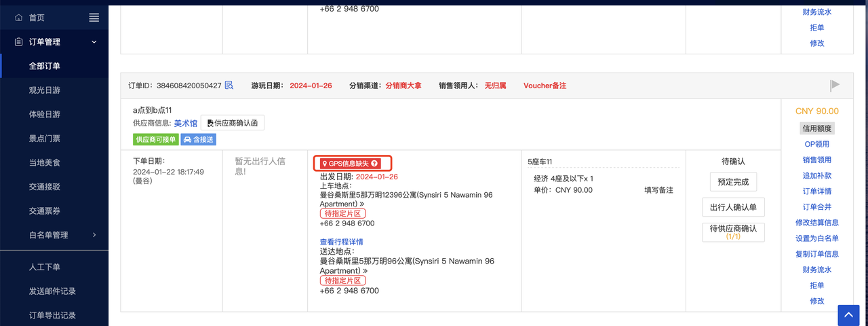868x326 pixels.
Task: Open 发送邮件记录 in the sidebar
Action: point(52,291)
